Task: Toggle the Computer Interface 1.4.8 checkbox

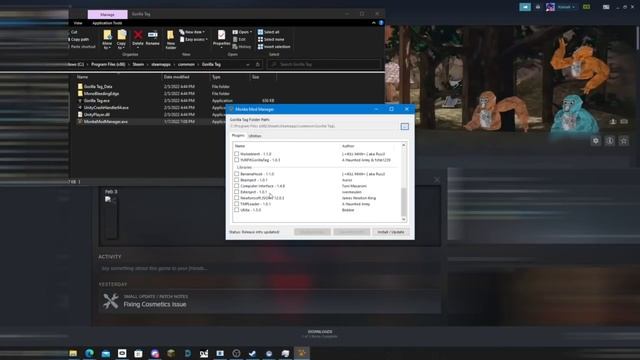Action: (236, 186)
